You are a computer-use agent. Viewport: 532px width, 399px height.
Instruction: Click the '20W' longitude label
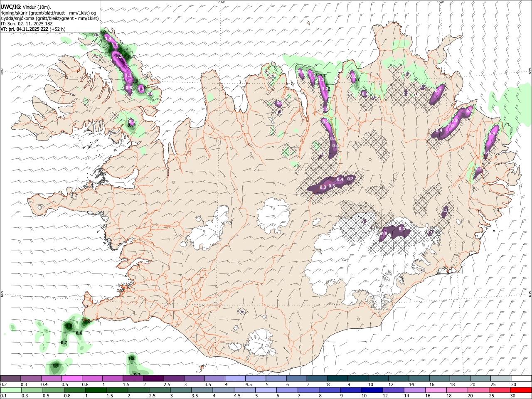point(221,2)
